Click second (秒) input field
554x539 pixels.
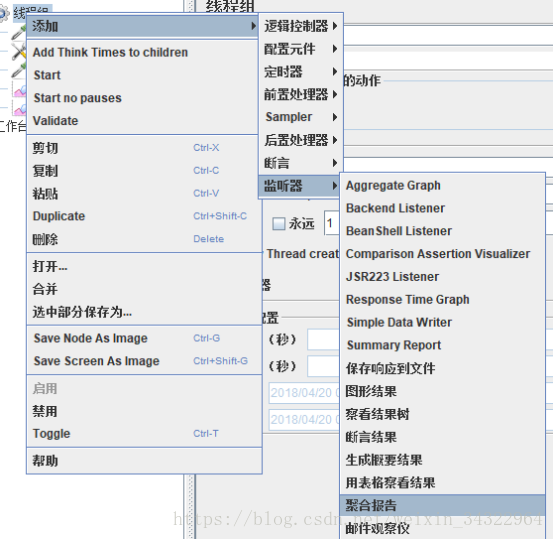pyautogui.click(x=323, y=366)
